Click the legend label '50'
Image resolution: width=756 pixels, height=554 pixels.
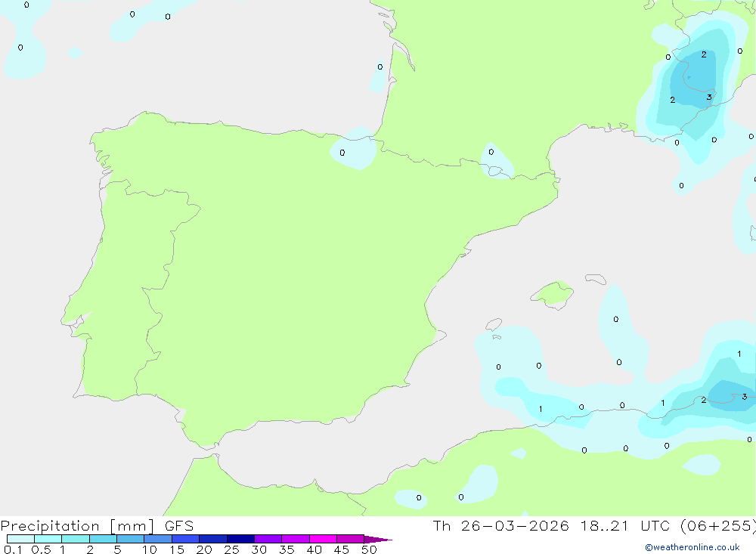[x=369, y=549]
